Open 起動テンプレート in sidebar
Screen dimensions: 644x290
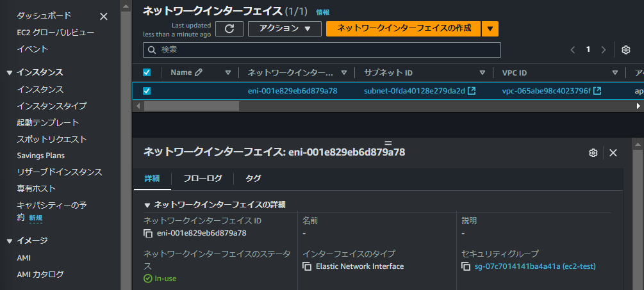point(48,123)
